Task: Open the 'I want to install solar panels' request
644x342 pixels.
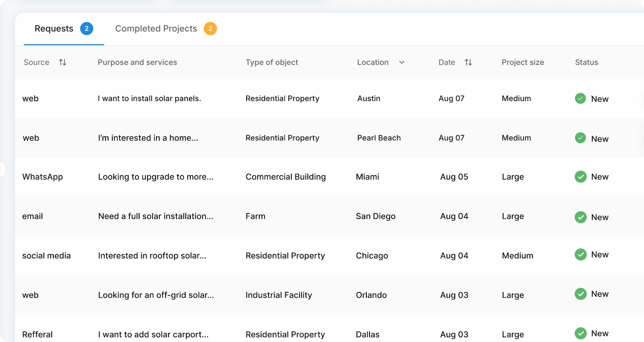Action: point(149,98)
